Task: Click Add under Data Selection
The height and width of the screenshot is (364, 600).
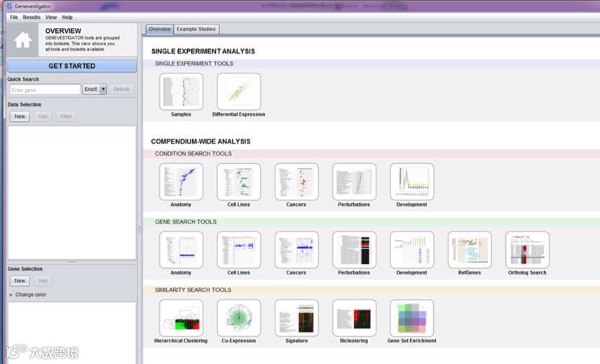Action: click(43, 116)
